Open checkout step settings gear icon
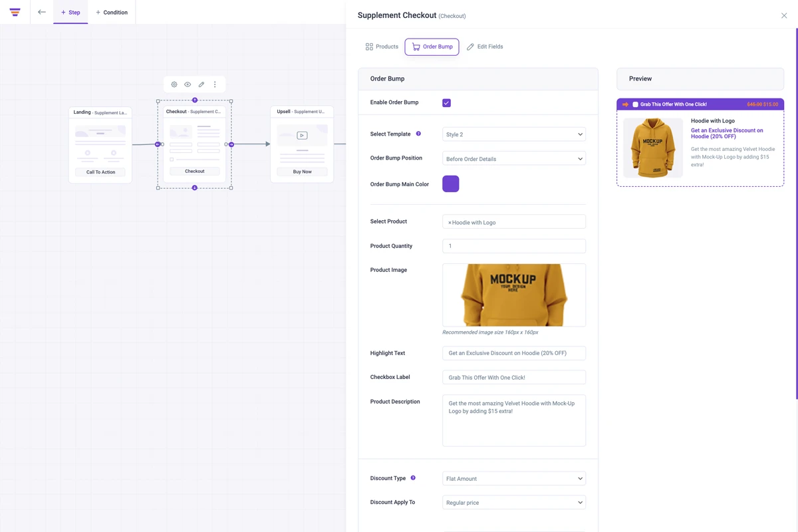798x532 pixels. click(174, 84)
